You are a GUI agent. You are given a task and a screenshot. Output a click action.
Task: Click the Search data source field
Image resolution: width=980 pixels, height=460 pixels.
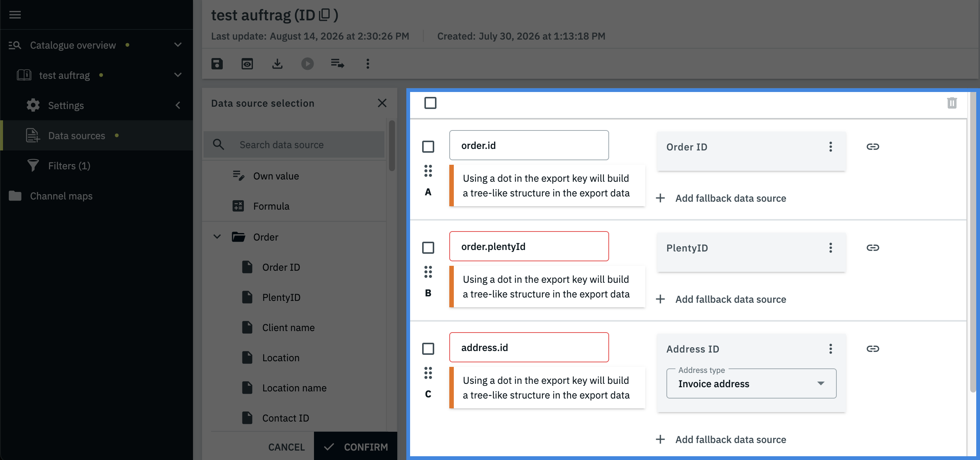click(294, 144)
